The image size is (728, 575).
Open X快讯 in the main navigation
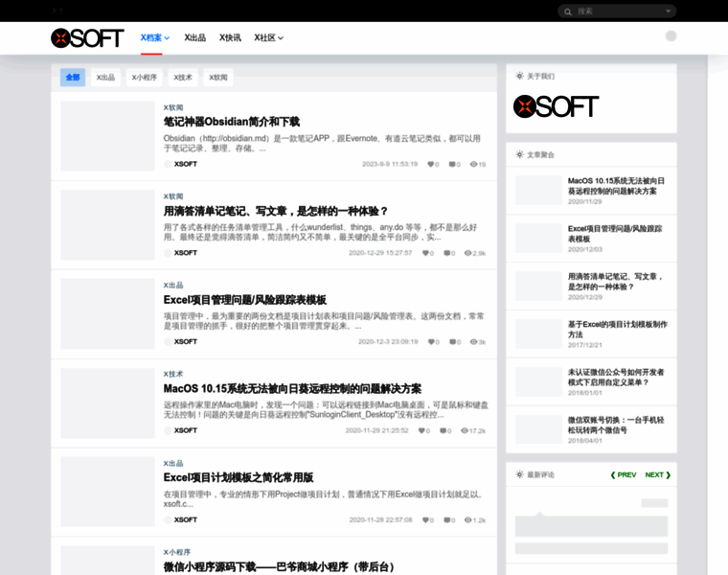coord(230,37)
